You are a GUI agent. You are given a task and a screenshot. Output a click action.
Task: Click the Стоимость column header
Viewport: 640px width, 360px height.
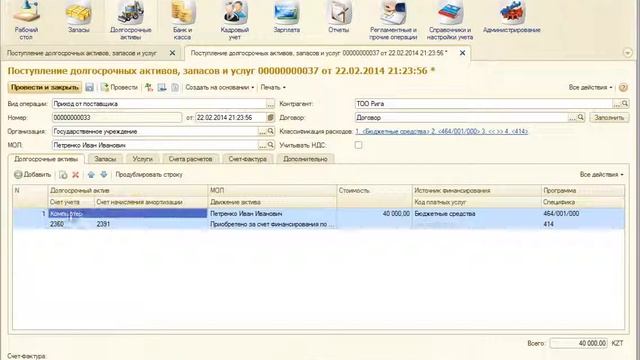click(374, 191)
